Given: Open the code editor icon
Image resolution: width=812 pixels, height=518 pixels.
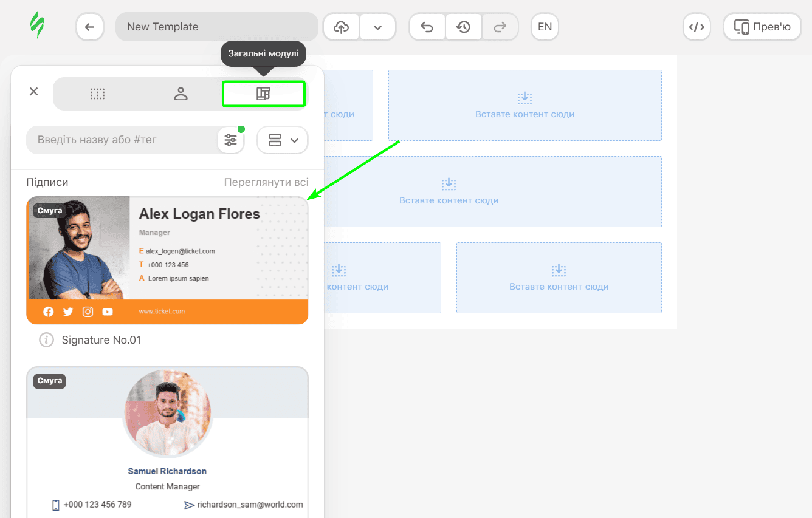Looking at the screenshot, I should (x=697, y=27).
